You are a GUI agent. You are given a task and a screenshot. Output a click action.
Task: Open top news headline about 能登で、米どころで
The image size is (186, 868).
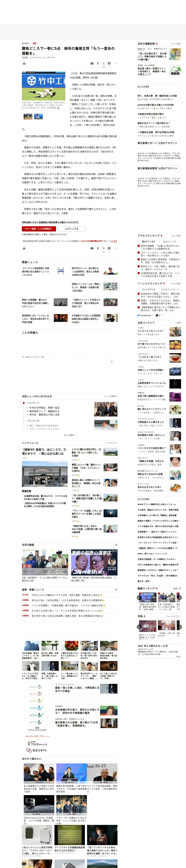coord(44,452)
